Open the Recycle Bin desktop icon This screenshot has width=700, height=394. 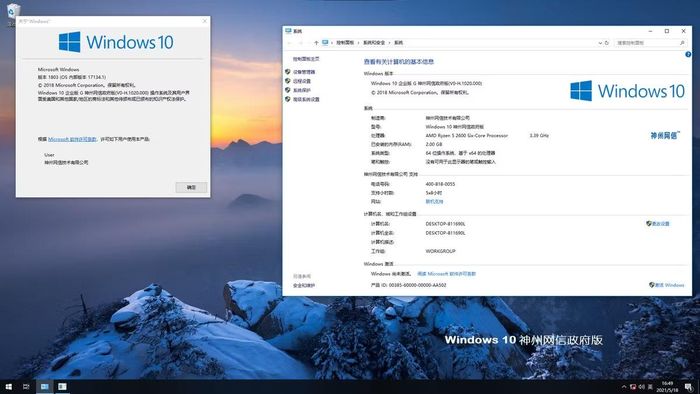[13, 11]
